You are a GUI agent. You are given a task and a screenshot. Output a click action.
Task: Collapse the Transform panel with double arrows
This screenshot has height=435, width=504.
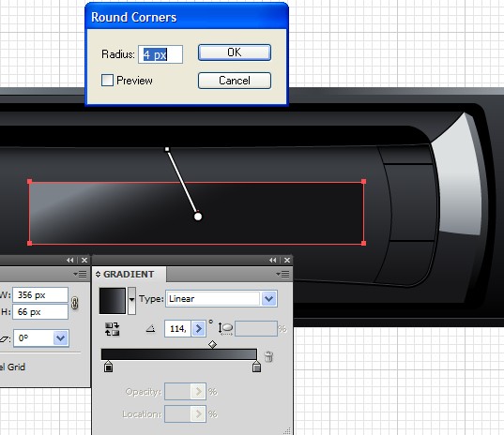pyautogui.click(x=69, y=260)
